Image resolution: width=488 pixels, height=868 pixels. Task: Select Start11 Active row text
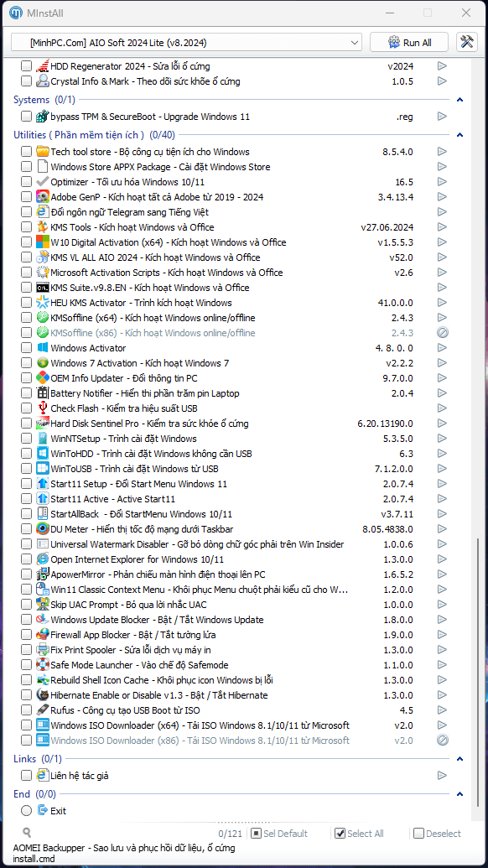click(113, 499)
